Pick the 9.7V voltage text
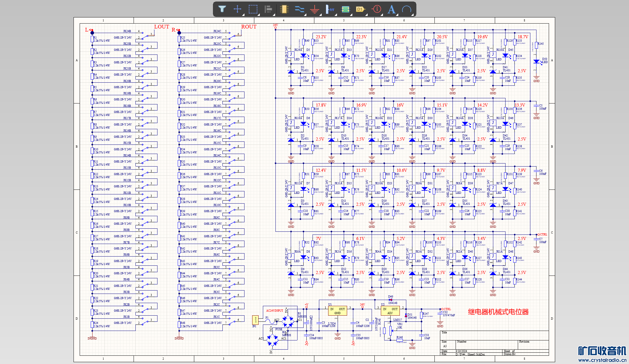The image size is (629, 364). [x=441, y=170]
